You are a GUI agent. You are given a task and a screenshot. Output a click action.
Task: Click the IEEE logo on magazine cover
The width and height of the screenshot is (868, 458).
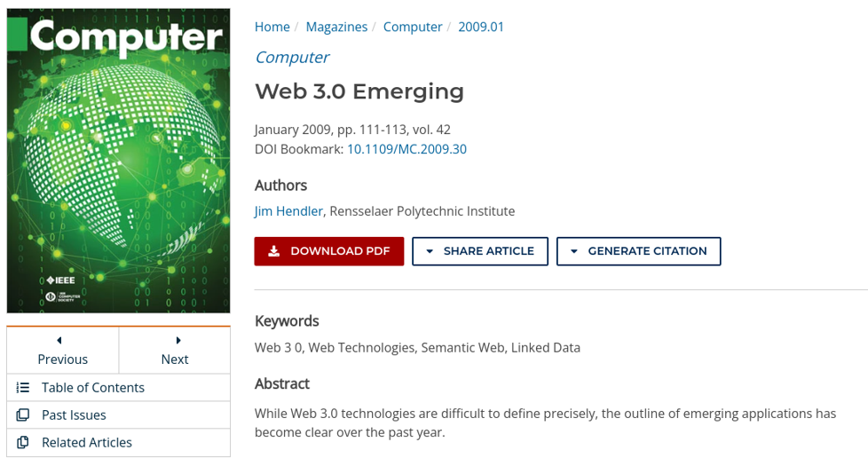(x=60, y=280)
